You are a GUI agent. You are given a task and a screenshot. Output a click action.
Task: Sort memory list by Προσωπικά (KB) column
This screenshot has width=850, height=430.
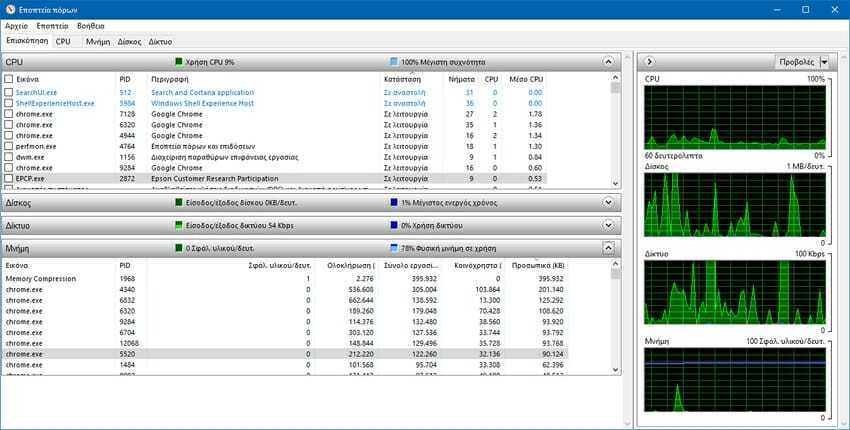tap(538, 266)
